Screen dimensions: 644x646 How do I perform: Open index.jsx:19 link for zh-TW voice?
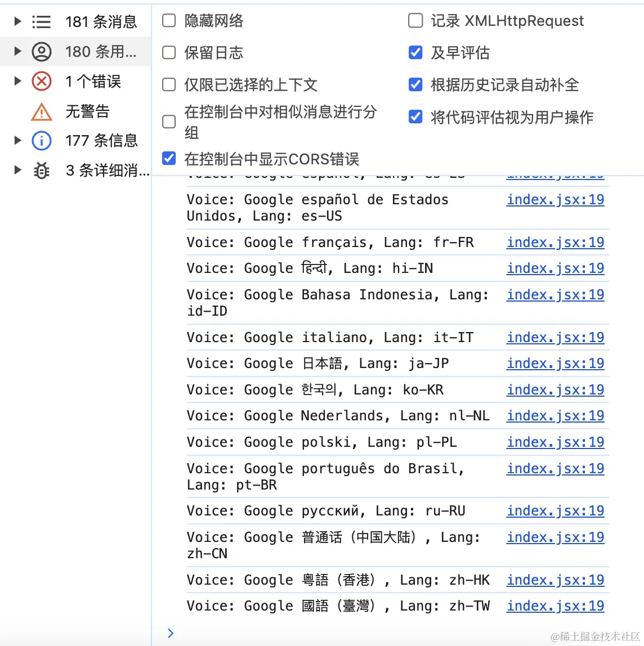(x=556, y=607)
